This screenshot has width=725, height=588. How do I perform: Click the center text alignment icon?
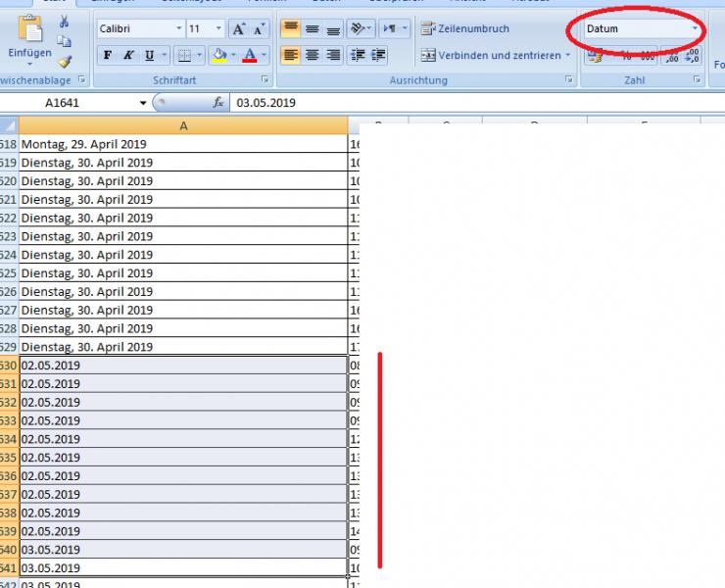click(312, 55)
